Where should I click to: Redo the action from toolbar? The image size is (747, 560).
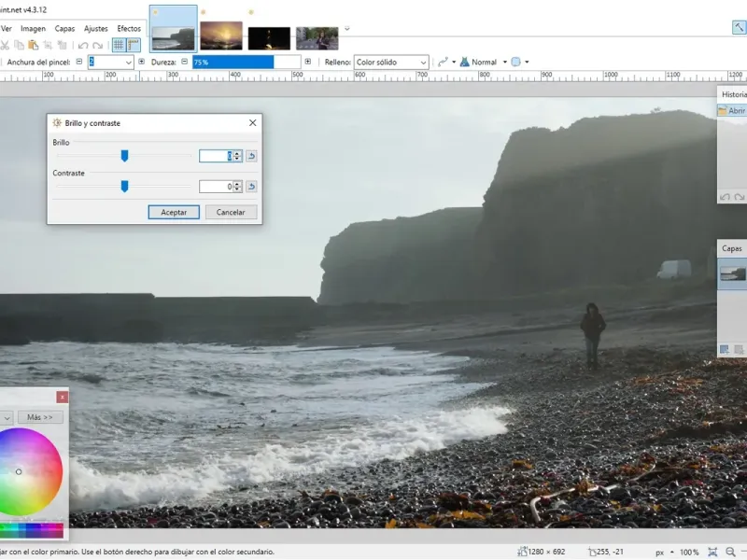coord(98,46)
